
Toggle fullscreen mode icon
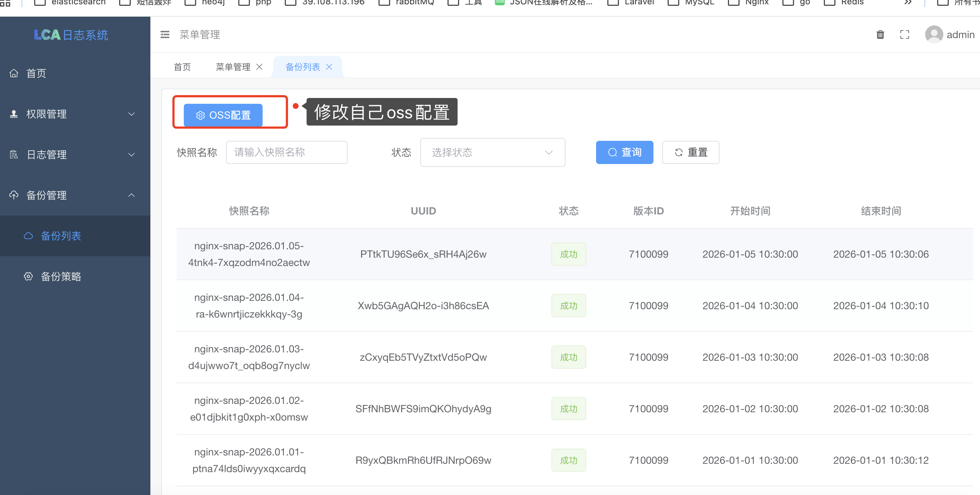coord(904,34)
